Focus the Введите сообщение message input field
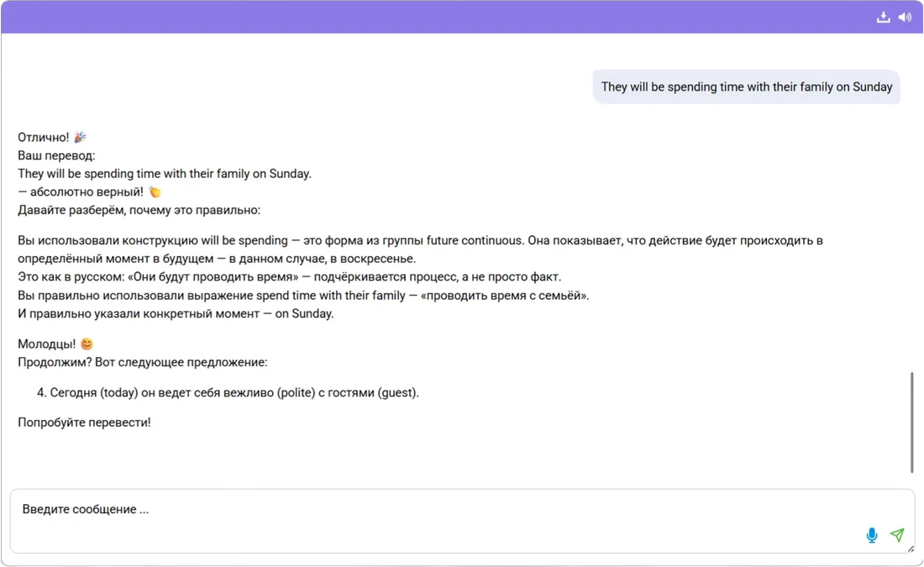This screenshot has height=567, width=924. (x=462, y=521)
